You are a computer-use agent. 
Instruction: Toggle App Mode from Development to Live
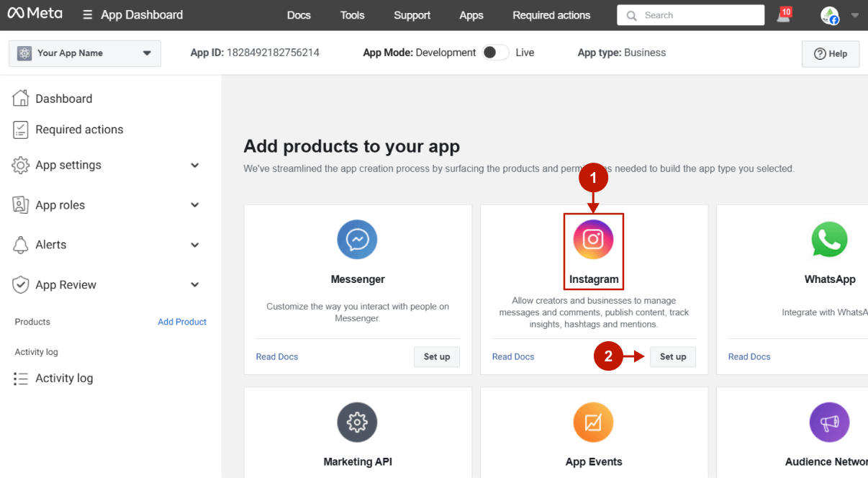(495, 53)
